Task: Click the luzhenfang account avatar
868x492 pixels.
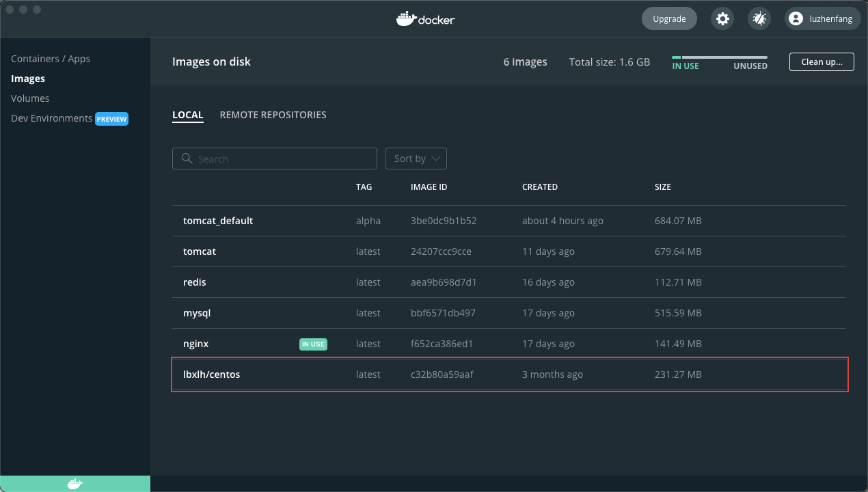Action: coord(795,18)
